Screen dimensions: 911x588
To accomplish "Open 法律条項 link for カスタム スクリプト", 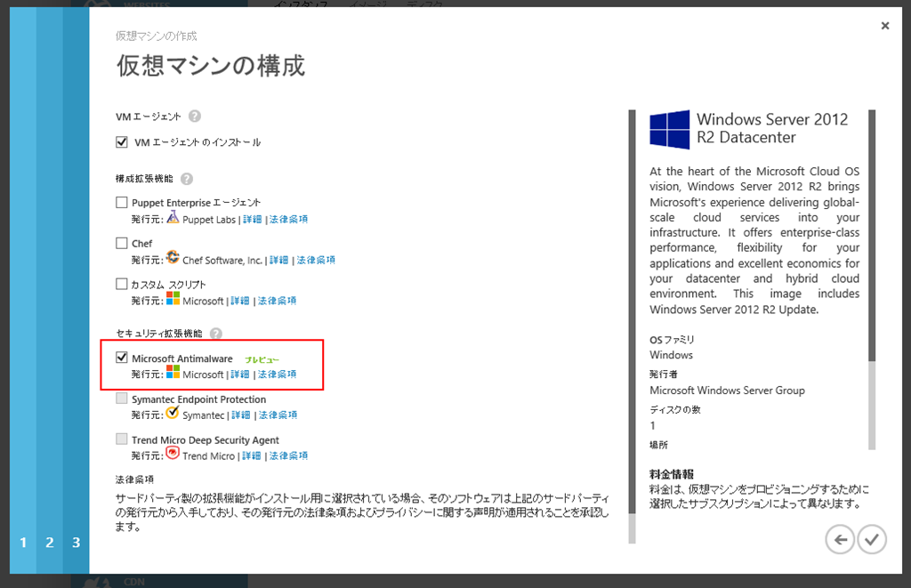I will click(278, 301).
